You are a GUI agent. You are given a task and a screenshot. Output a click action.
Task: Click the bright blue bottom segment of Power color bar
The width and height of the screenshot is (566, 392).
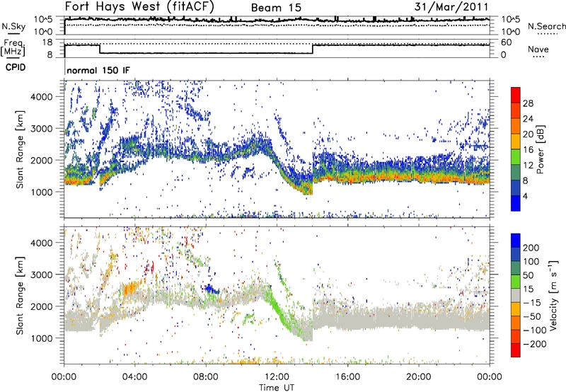coord(516,203)
